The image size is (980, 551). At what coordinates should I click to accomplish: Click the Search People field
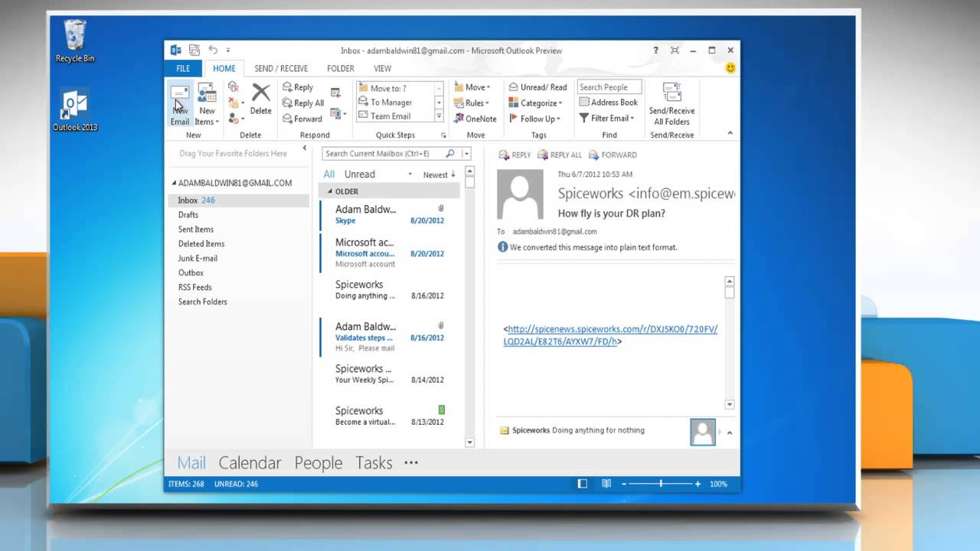click(609, 87)
